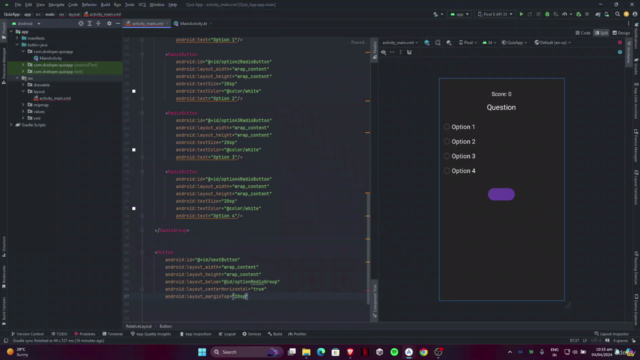
Task: Hide the Project panel with the minus icon
Action: point(118,24)
